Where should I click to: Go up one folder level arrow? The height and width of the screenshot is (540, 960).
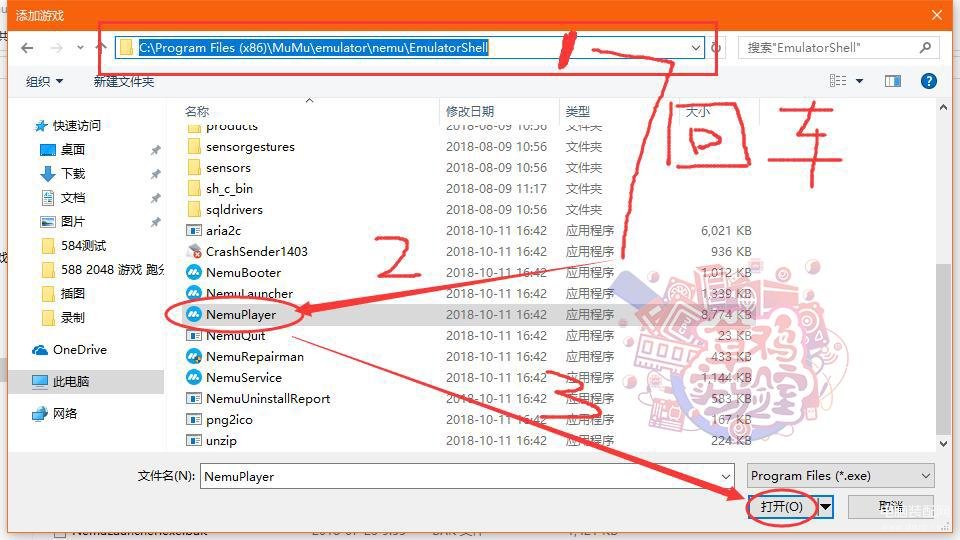coord(100,48)
